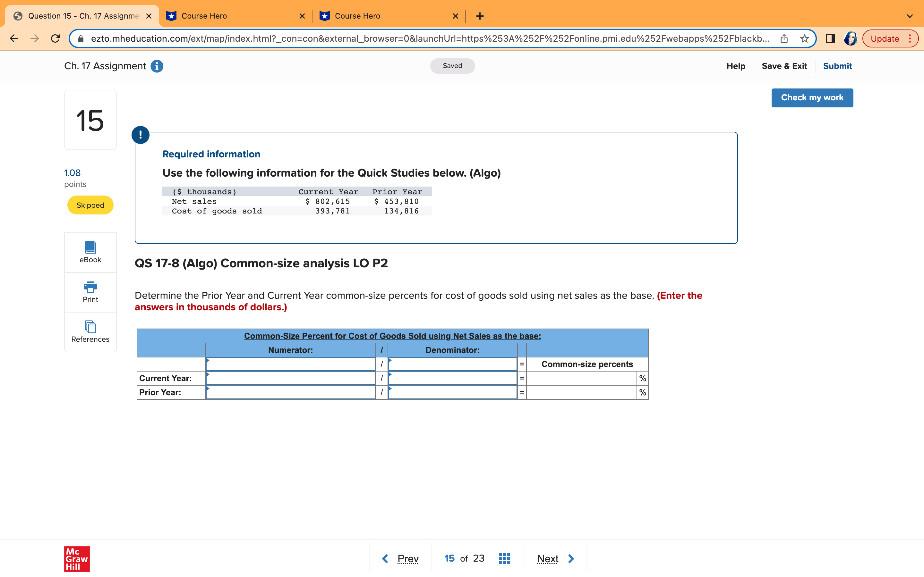Go to the Next question
Viewport: 924px width, 577px height.
pyautogui.click(x=555, y=558)
